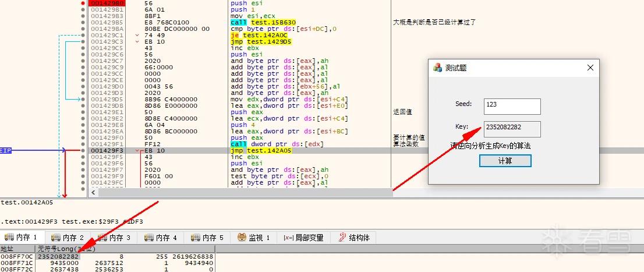Image resolution: width=644 pixels, height=272 pixels.
Task: Click the 无符号Long(32位) column header
Action: click(x=66, y=249)
